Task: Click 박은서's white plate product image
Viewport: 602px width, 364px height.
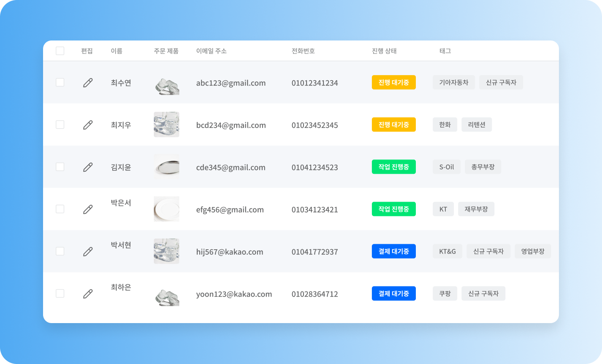Action: [166, 209]
